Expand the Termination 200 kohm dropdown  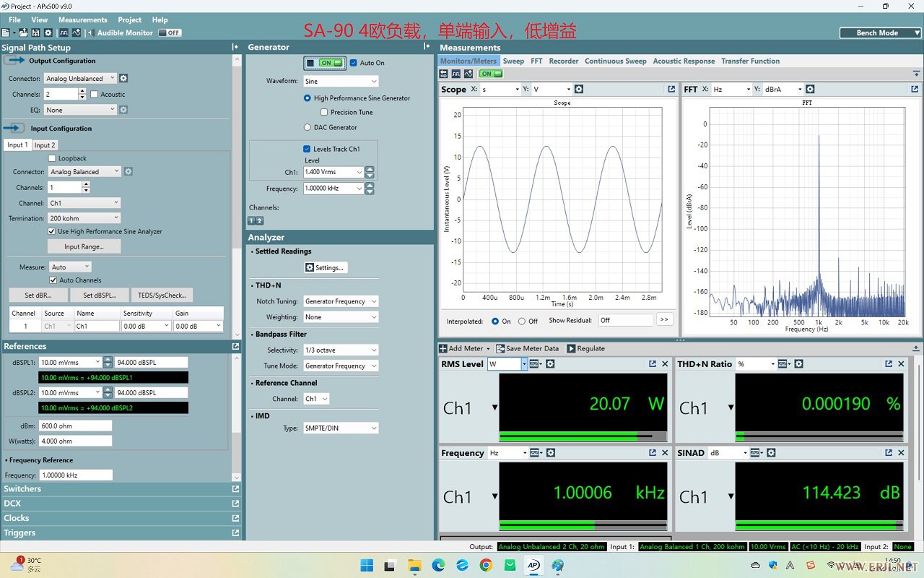(x=84, y=218)
